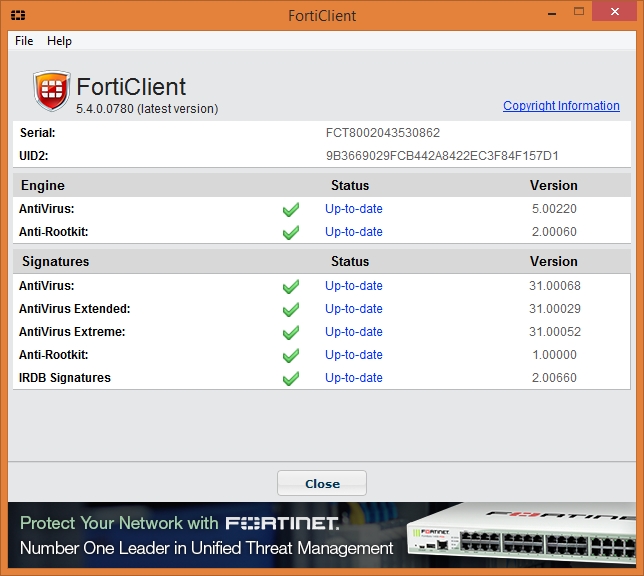Screen dimensions: 644x576
Task: Click Up-to-date status for Engine AntiVirus
Action: click(x=354, y=209)
